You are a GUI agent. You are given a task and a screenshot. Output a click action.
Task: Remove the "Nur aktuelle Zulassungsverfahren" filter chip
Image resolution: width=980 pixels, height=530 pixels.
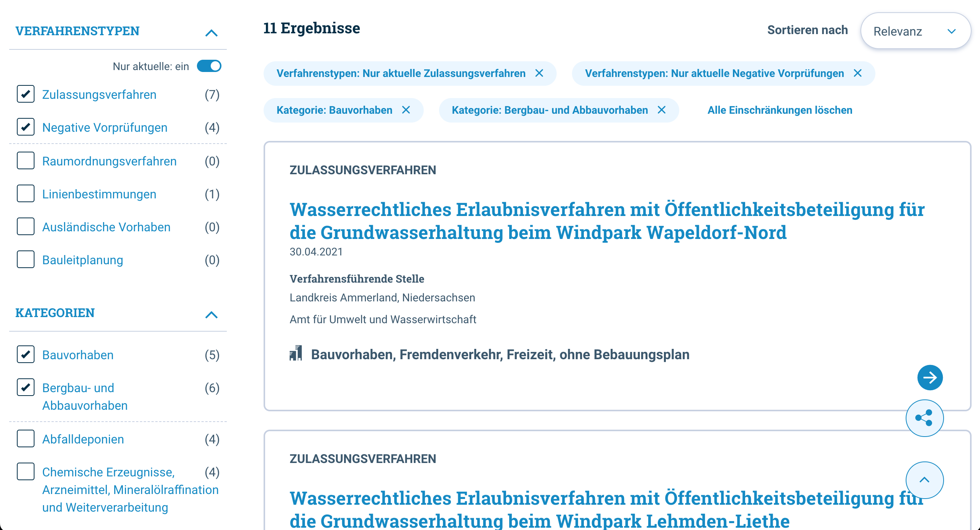click(x=540, y=73)
